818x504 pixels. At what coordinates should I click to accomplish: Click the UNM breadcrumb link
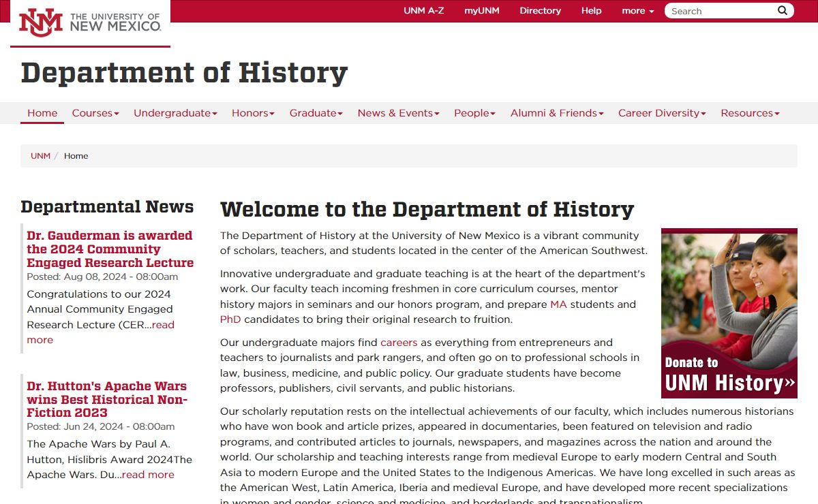coord(40,156)
